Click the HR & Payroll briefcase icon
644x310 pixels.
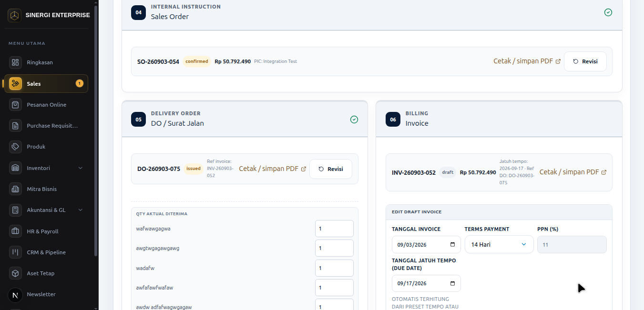coord(15,231)
